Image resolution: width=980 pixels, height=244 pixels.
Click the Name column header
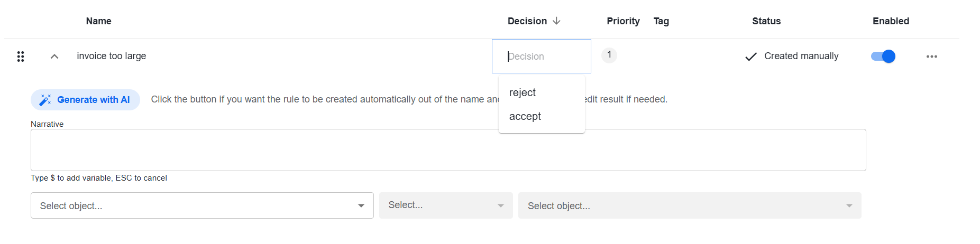[99, 21]
